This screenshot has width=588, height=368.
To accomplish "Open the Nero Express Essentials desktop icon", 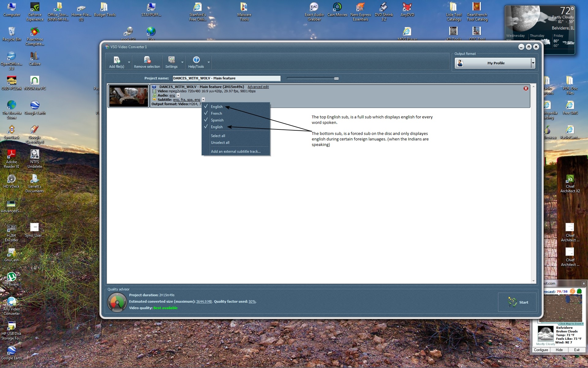I will point(360,12).
